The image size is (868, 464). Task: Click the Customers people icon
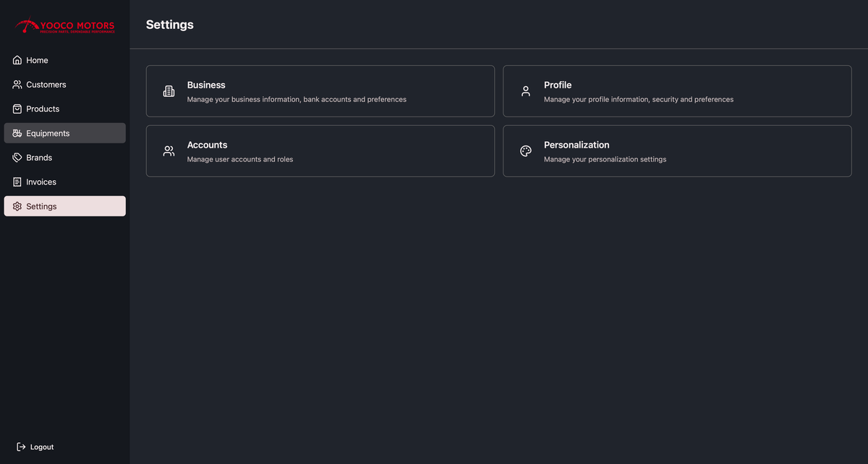[17, 85]
